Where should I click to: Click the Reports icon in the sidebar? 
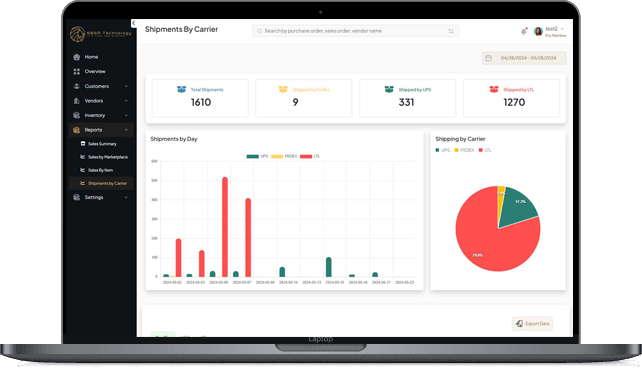click(77, 130)
